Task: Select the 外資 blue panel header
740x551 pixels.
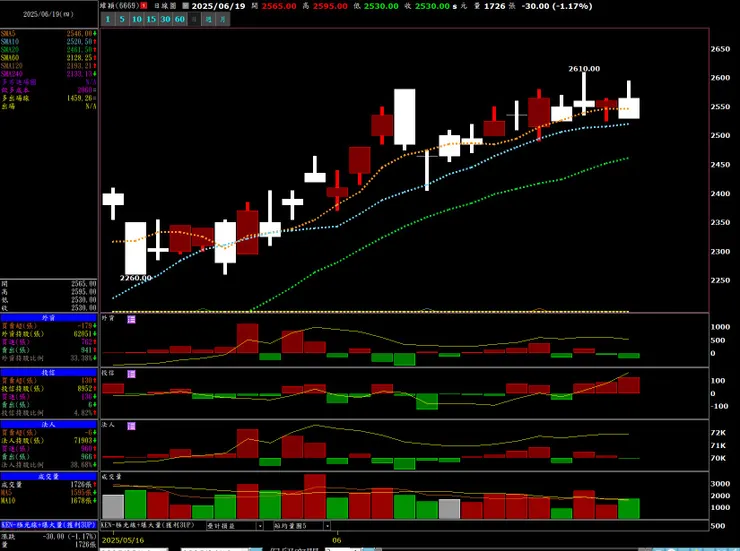Action: [49, 318]
